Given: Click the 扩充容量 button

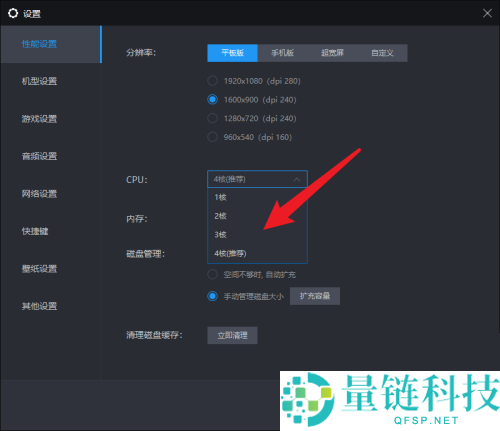Looking at the screenshot, I should pos(315,296).
